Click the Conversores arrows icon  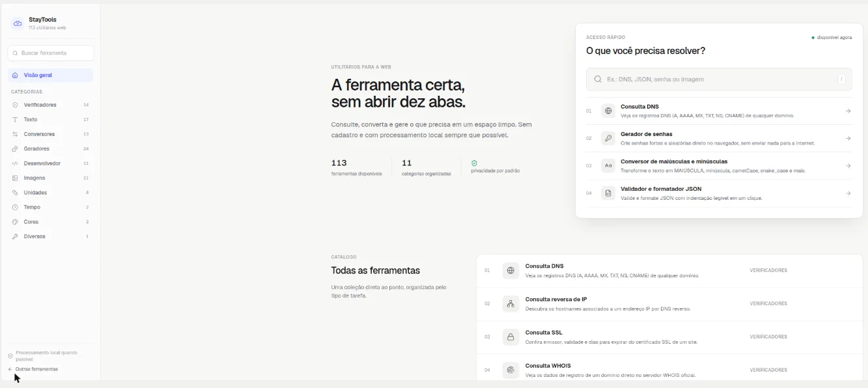point(15,134)
